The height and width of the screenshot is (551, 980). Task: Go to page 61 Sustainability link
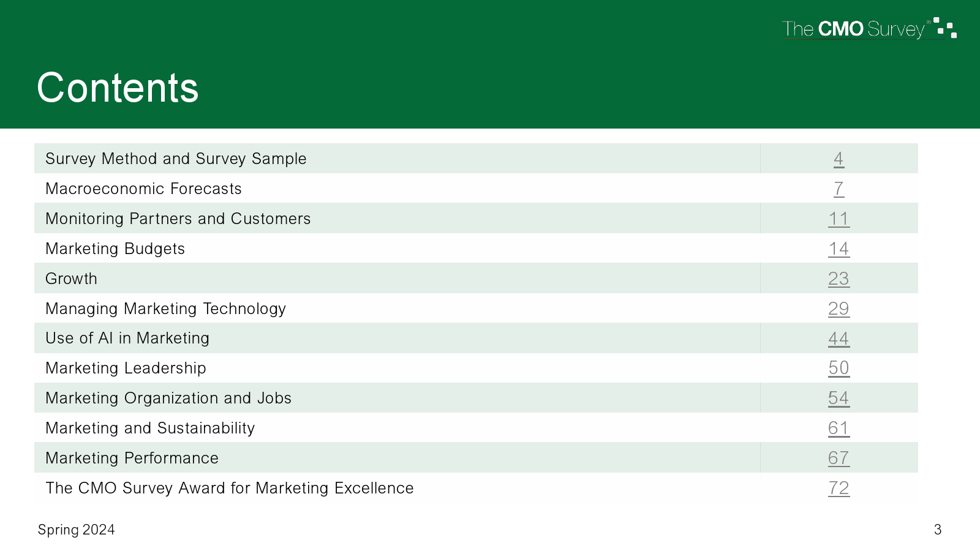[x=839, y=429]
